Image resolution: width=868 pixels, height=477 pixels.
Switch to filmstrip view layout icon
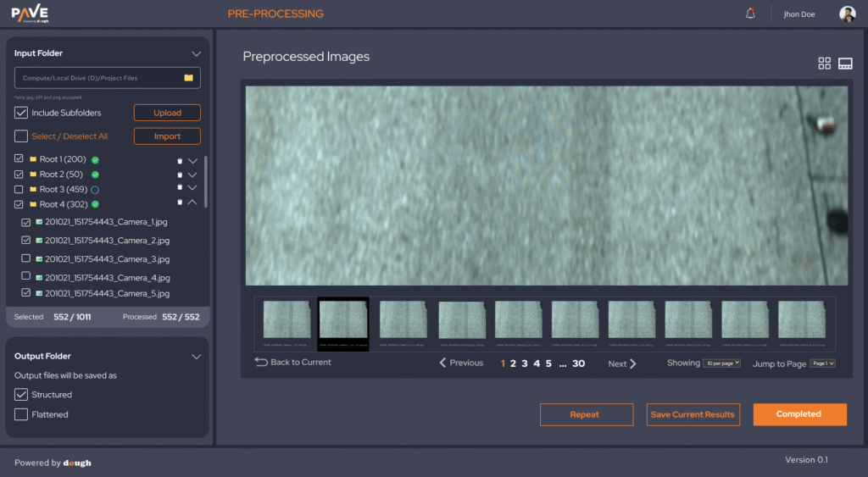pos(844,64)
